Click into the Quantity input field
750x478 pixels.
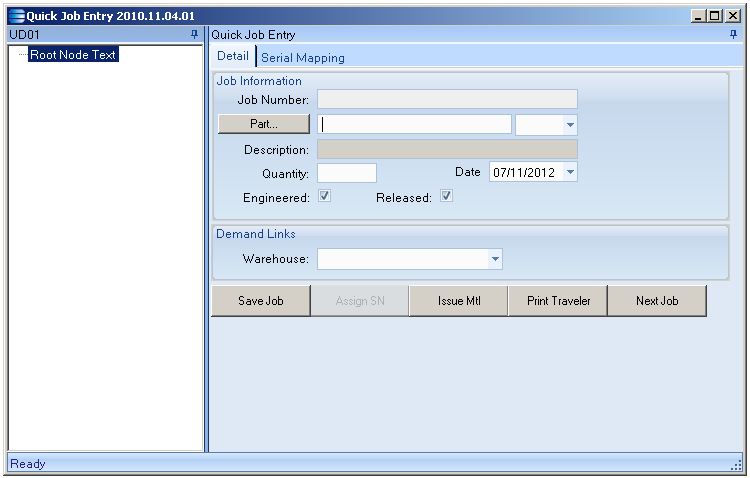pyautogui.click(x=346, y=173)
